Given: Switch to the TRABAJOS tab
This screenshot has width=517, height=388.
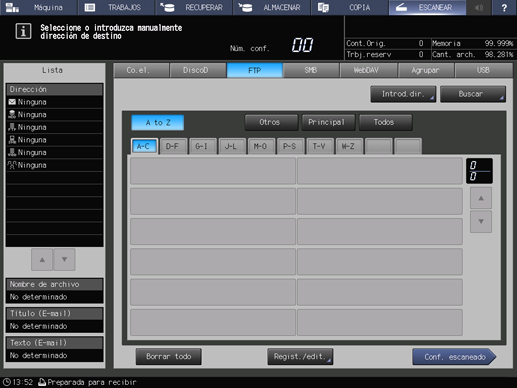Looking at the screenshot, I should (116, 7).
